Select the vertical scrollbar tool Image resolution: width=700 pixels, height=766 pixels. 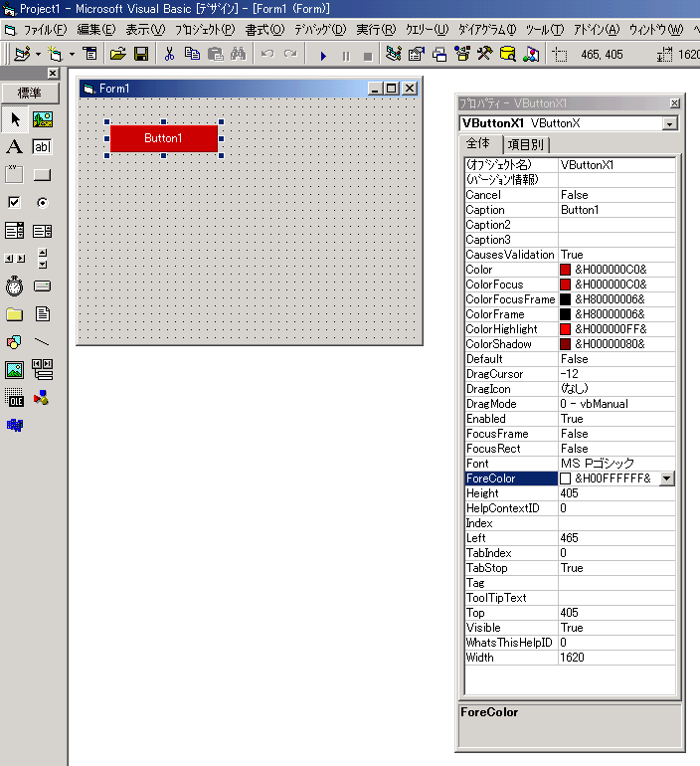(43, 259)
